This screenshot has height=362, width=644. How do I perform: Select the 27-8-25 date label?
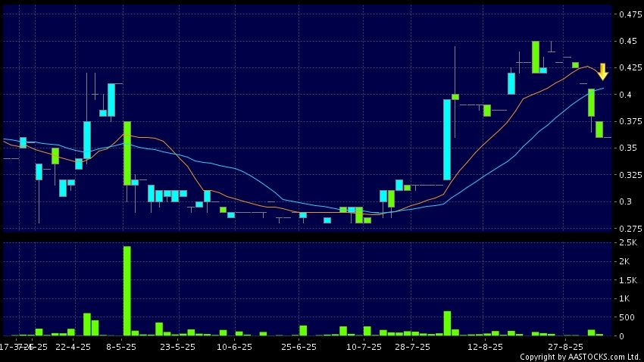[x=565, y=347]
